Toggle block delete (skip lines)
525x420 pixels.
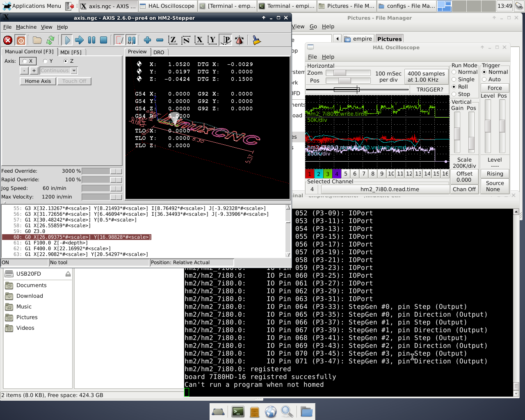click(x=119, y=40)
